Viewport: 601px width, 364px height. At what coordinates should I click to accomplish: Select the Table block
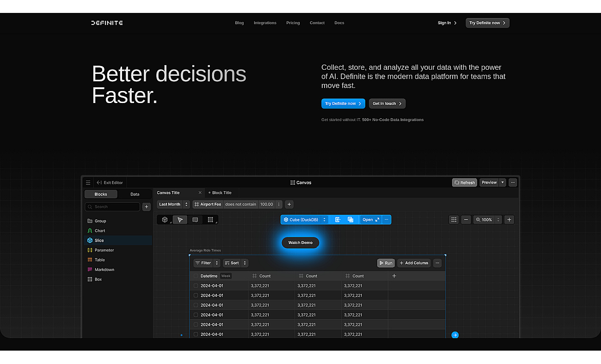(x=118, y=260)
